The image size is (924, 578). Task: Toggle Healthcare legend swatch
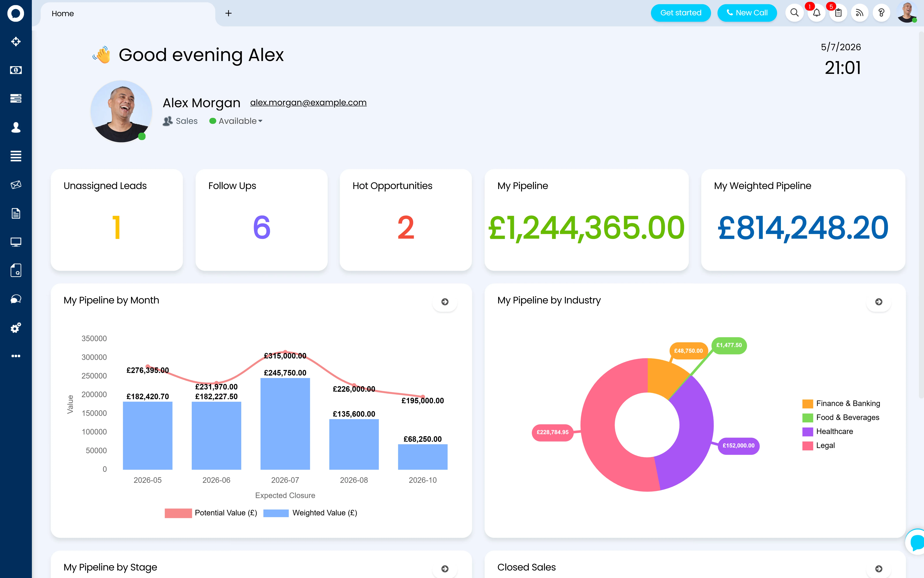[x=807, y=432]
